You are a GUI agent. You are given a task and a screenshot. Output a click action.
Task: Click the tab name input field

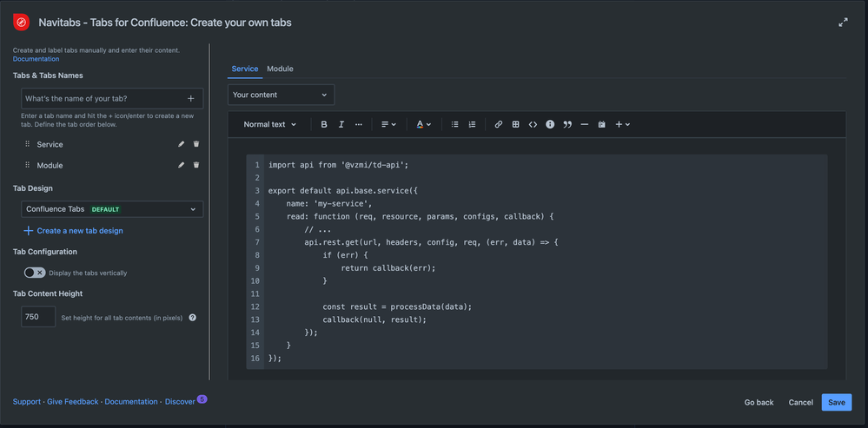(x=112, y=98)
